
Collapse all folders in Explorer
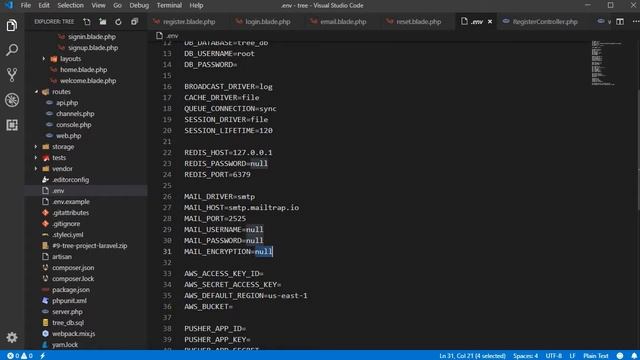(134, 22)
